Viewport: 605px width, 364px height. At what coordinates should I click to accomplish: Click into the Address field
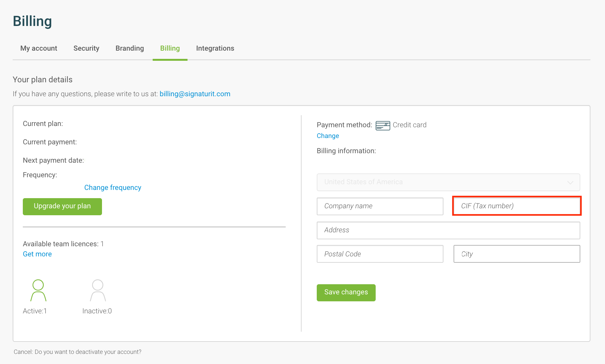(448, 230)
